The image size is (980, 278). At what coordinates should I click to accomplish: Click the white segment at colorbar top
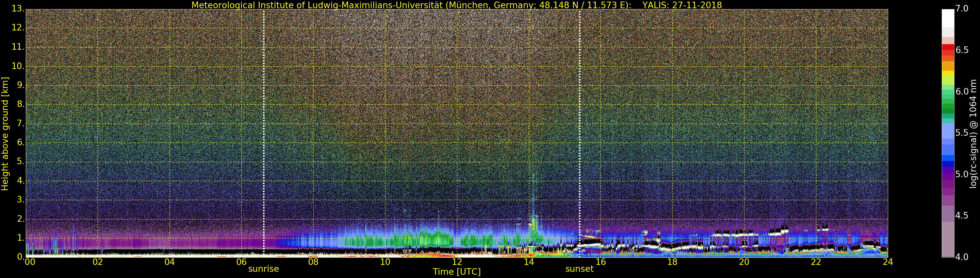[x=948, y=18]
